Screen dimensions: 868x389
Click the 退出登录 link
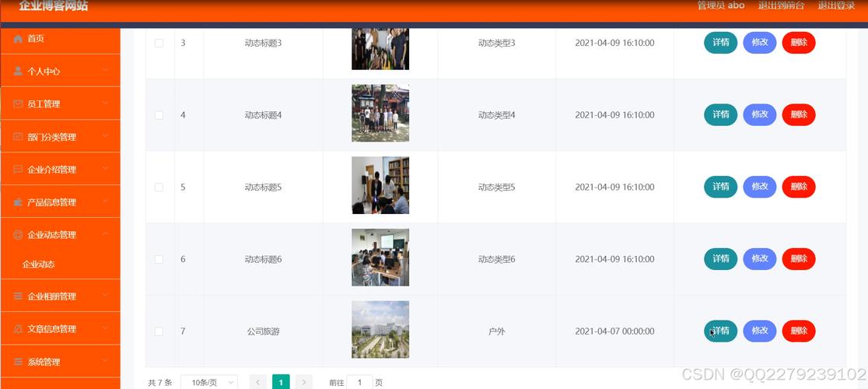836,5
